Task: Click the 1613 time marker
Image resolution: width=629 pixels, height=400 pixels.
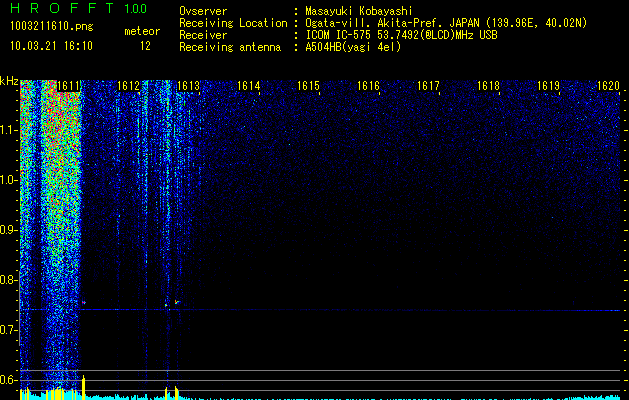Action: (188, 86)
